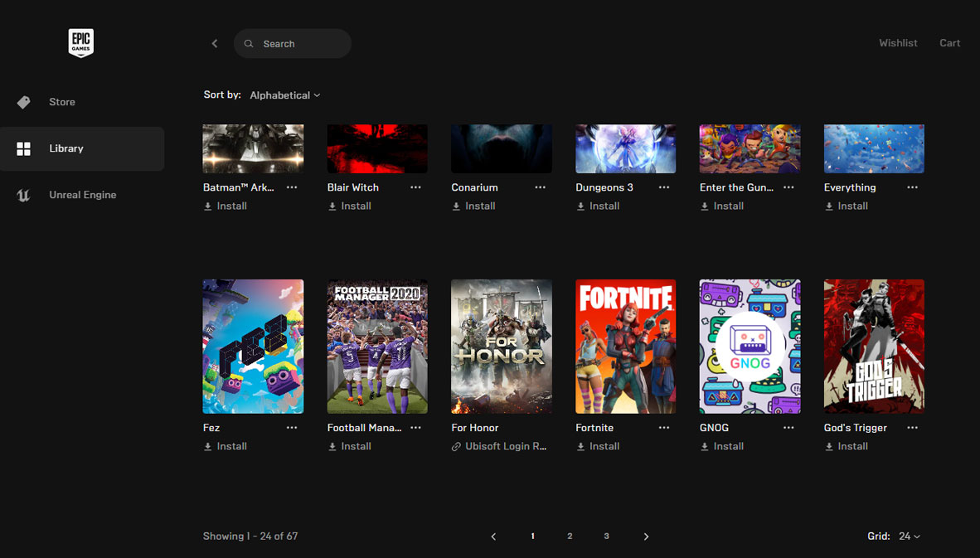The image size is (980, 558).
Task: Open the GNOG cover thumbnail
Action: tap(750, 347)
